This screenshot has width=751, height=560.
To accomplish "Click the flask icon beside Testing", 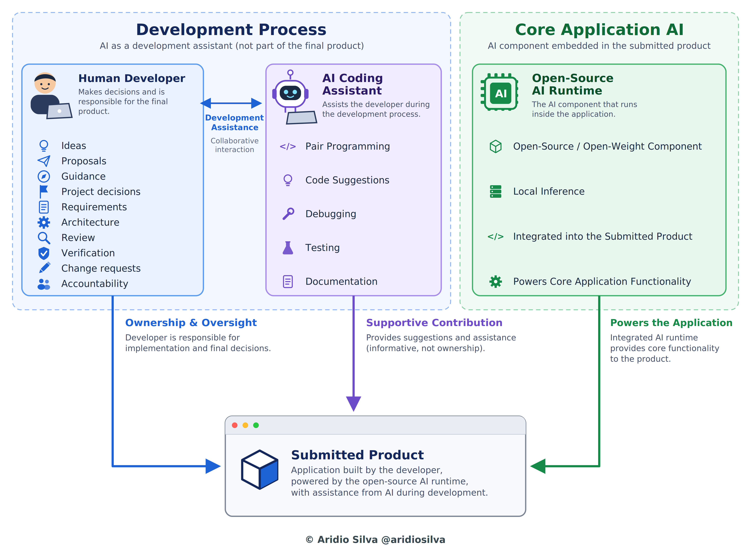I will coord(288,248).
